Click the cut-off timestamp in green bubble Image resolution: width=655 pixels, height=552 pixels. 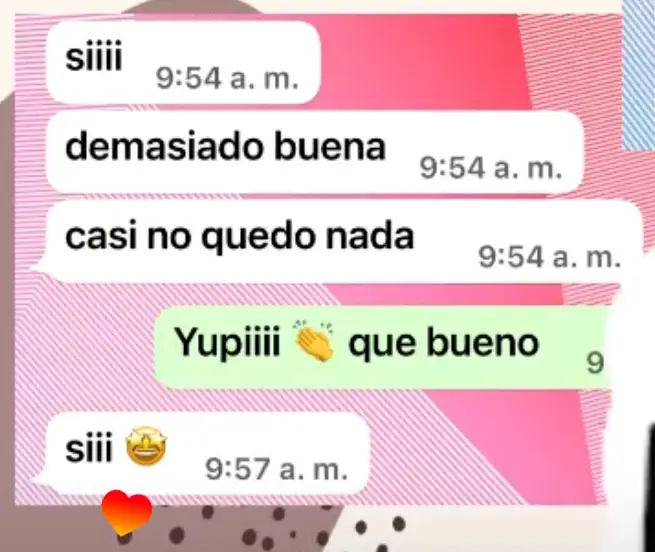(x=596, y=363)
